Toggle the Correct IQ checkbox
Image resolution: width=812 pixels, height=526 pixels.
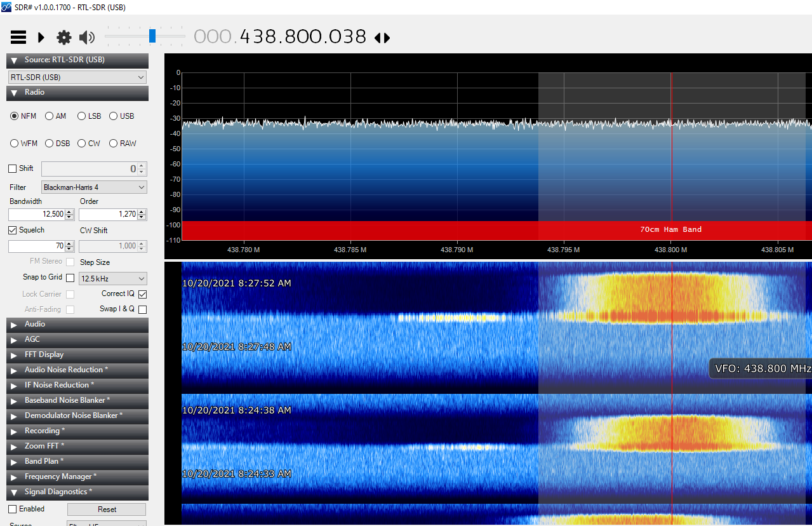[x=142, y=294]
